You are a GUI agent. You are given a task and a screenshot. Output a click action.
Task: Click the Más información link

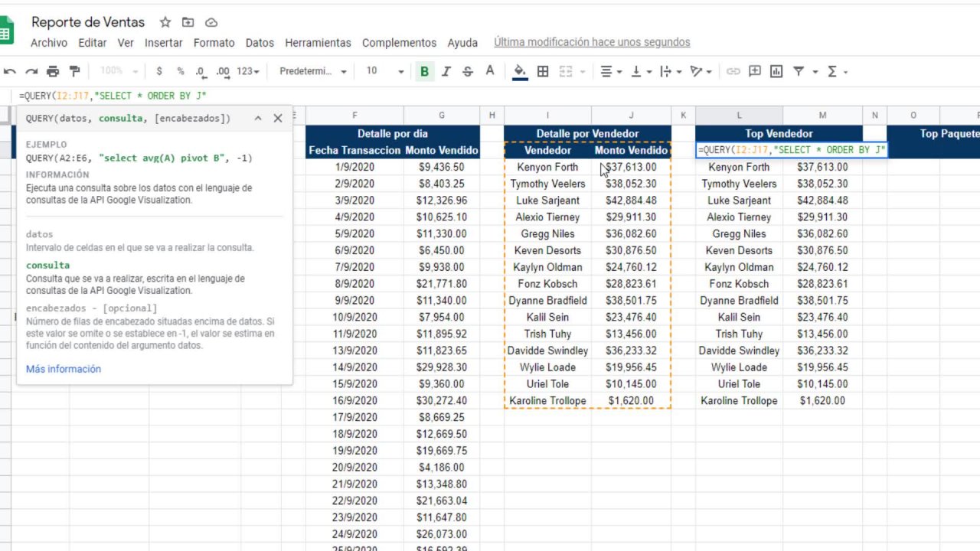(64, 369)
